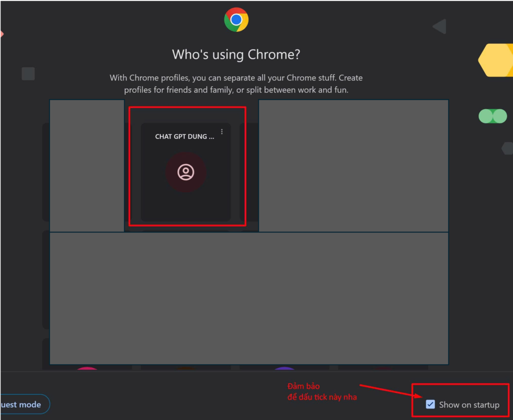This screenshot has width=513, height=420.
Task: Click the grey triangle shape near top right
Action: 440,27
